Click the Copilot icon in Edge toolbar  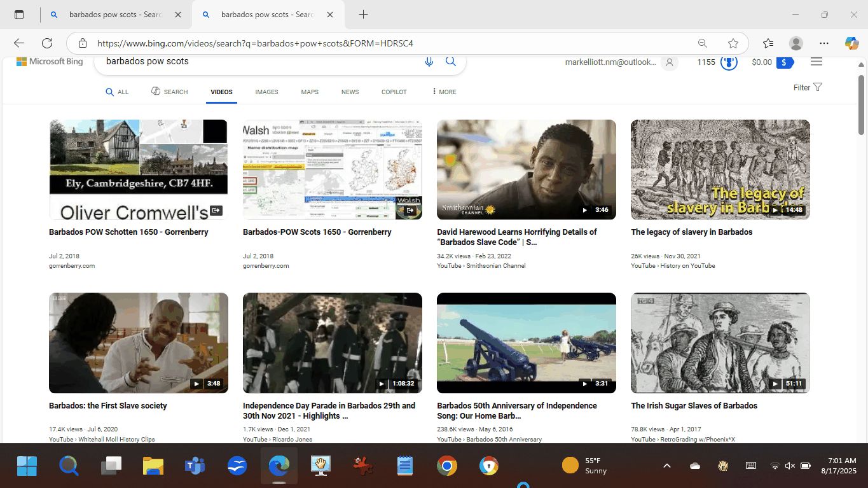[x=851, y=43]
